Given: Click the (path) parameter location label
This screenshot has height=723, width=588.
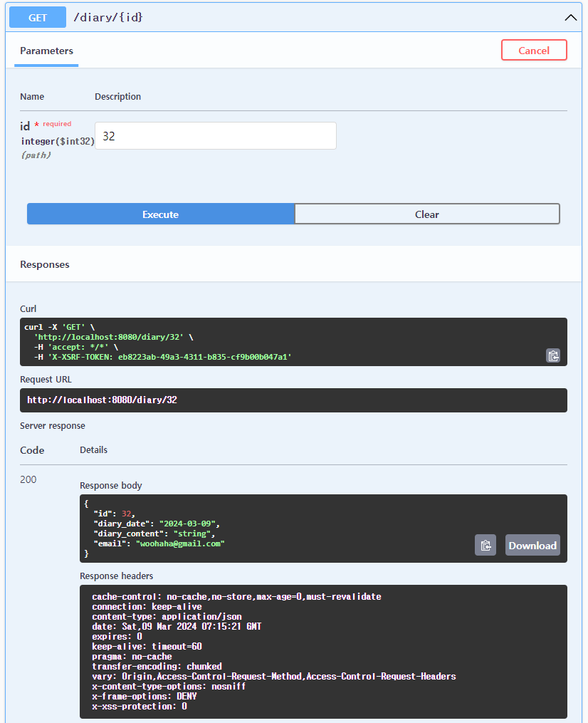Looking at the screenshot, I should (x=36, y=155).
